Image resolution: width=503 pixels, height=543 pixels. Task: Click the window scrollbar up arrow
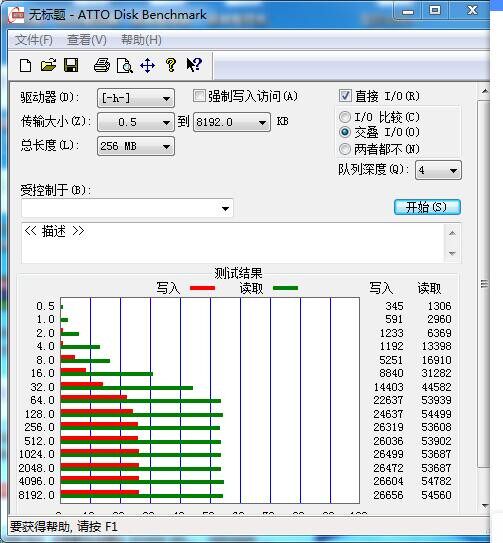(x=485, y=92)
